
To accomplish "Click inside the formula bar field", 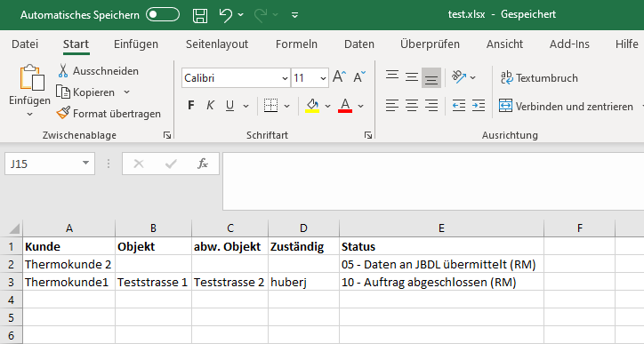I will pyautogui.click(x=433, y=181).
